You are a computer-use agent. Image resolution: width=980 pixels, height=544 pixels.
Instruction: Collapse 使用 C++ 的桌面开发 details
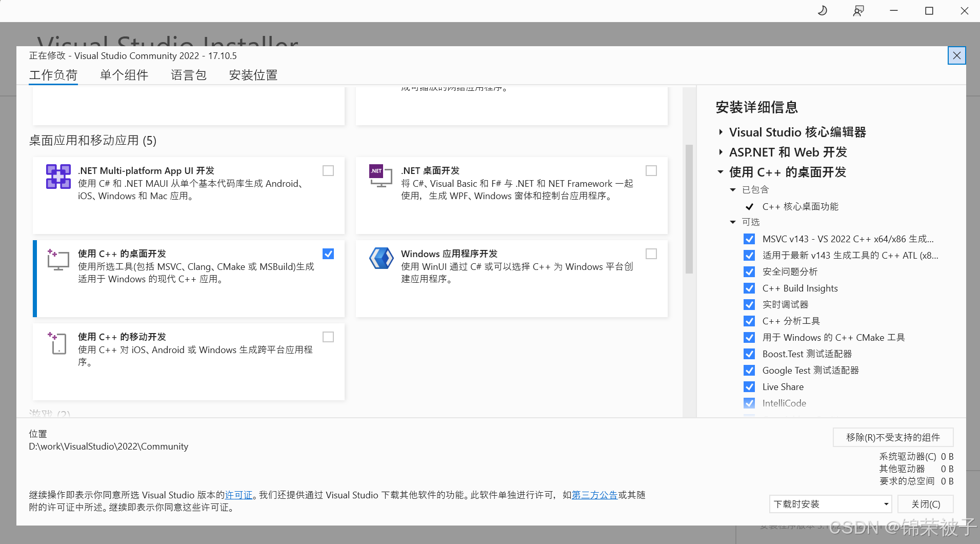[x=721, y=172]
